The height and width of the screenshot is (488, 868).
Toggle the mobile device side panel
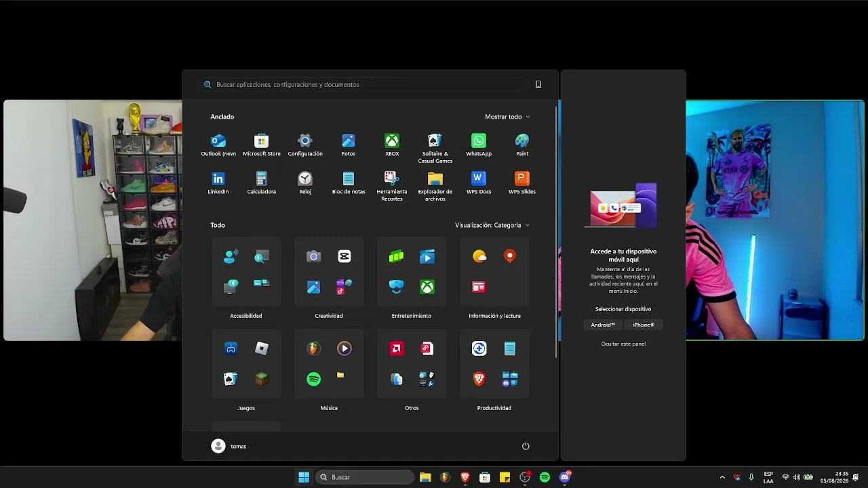pos(538,85)
